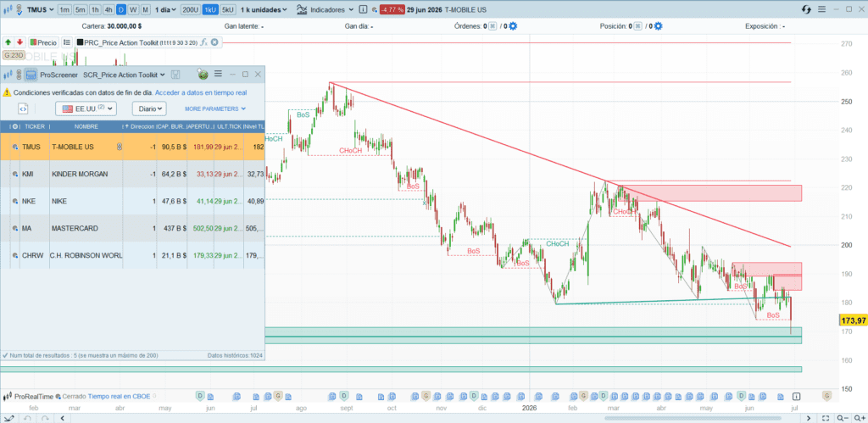Screen dimensions: 868x423
Task: Click the chart candlestick icon at top-left
Action: 7,9
